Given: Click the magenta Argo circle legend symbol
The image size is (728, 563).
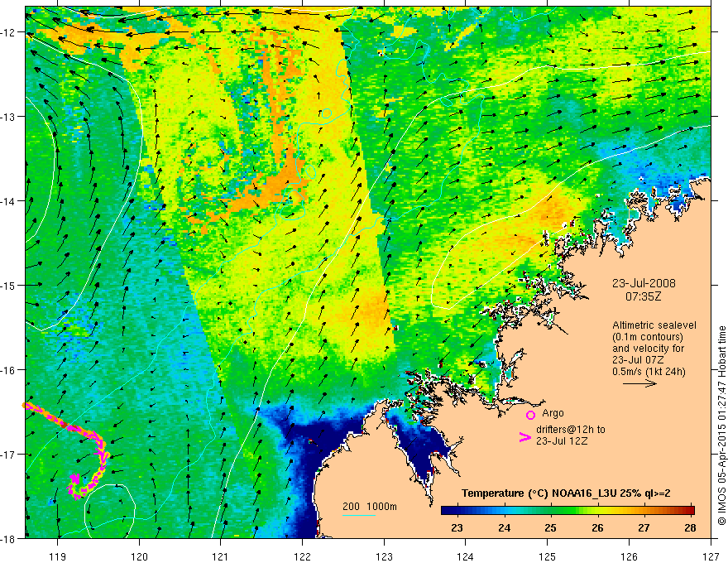Looking at the screenshot, I should pyautogui.click(x=530, y=415).
